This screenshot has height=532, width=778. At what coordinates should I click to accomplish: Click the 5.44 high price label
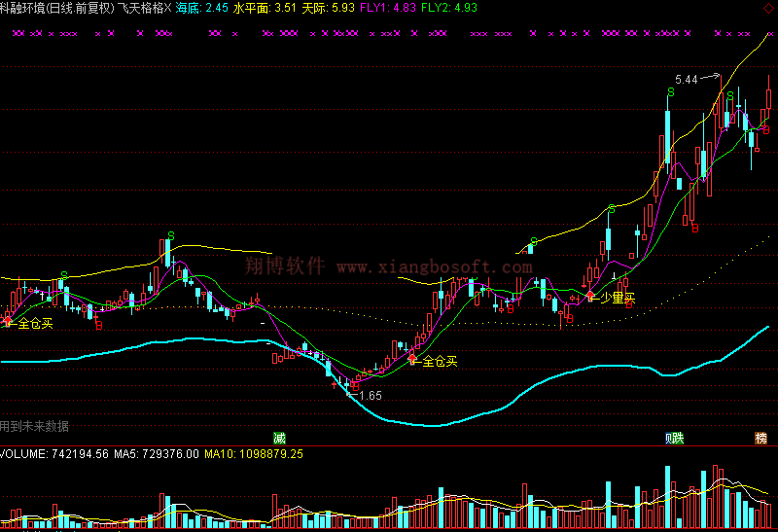[x=687, y=80]
